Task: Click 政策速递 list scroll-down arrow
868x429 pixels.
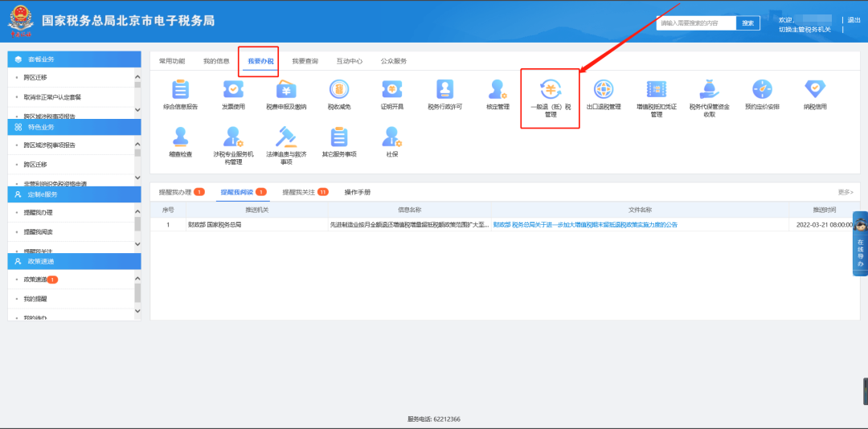Action: 137,312
